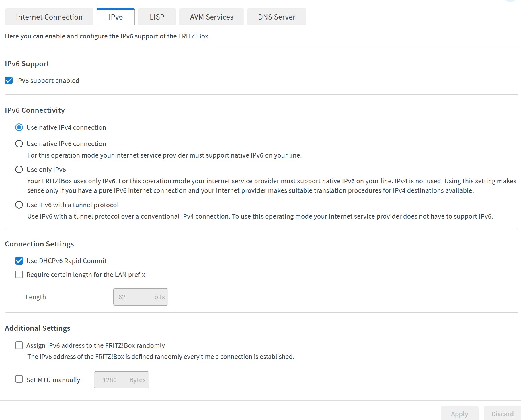Screen dimensions: 521x420
Task: Click the Use only IPv6 explanation paragraph
Action: coord(272,186)
